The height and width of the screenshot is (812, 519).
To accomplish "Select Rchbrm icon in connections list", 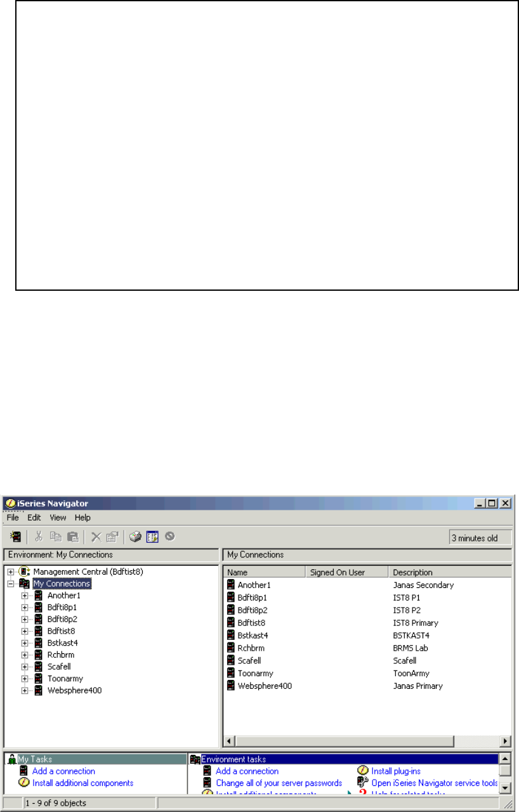I will point(231,648).
